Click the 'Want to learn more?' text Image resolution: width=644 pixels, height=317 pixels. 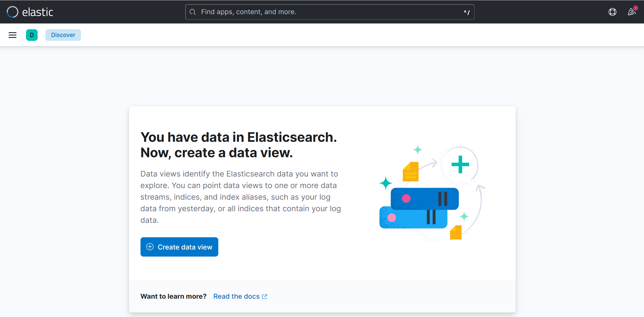(173, 296)
